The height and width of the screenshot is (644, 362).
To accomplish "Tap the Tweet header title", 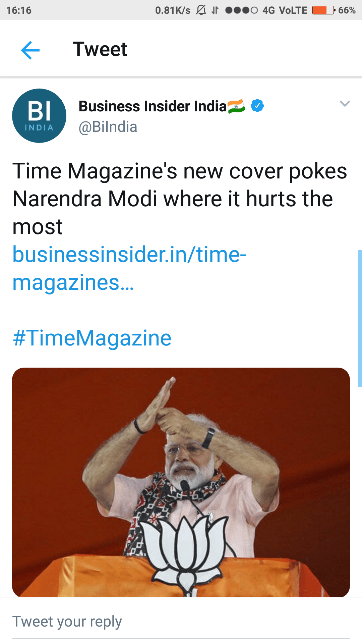I will point(100,49).
